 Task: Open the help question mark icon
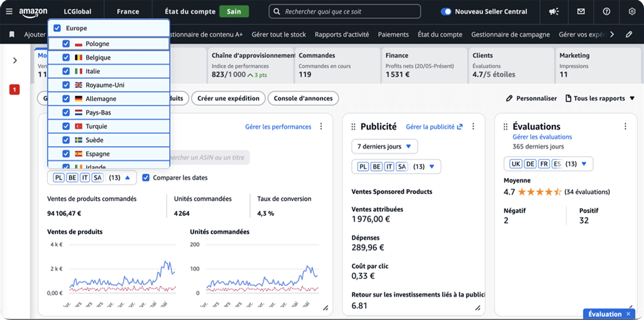[607, 12]
